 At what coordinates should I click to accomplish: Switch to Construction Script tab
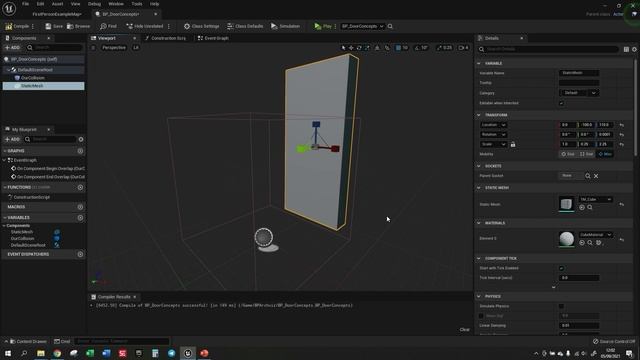click(165, 38)
